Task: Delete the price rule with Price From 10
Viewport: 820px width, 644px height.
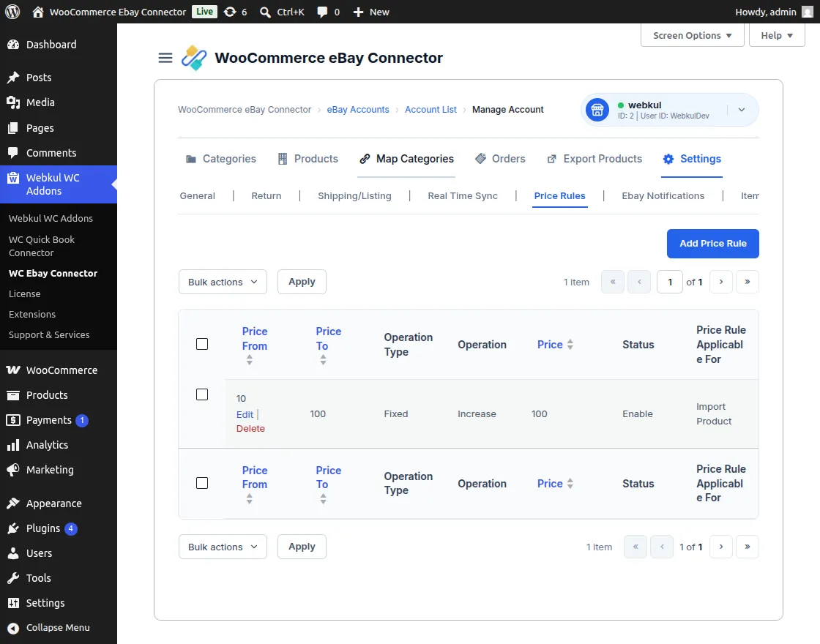Action: coord(250,429)
